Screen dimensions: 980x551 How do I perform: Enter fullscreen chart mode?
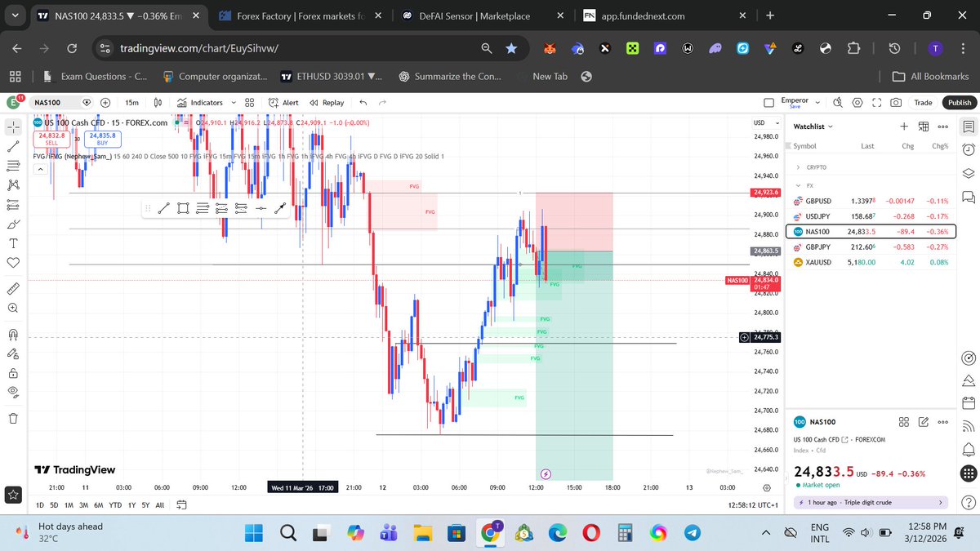tap(877, 103)
